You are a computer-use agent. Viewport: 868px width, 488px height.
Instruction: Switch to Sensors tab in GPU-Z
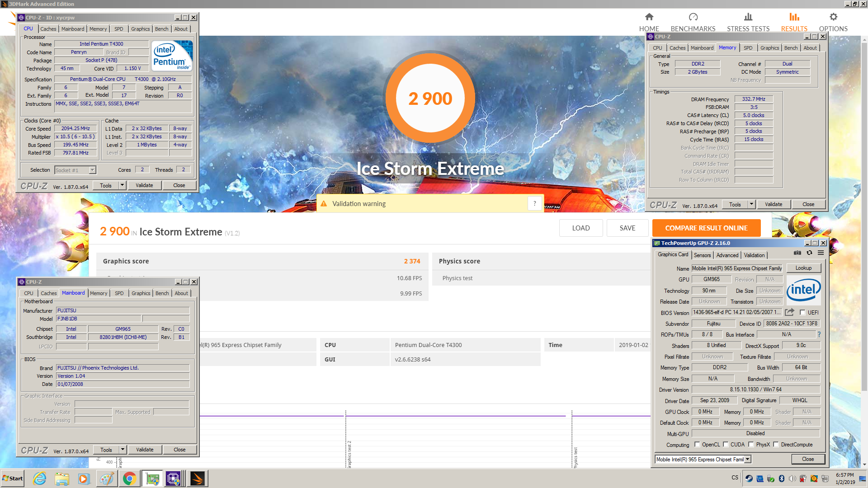(x=702, y=255)
